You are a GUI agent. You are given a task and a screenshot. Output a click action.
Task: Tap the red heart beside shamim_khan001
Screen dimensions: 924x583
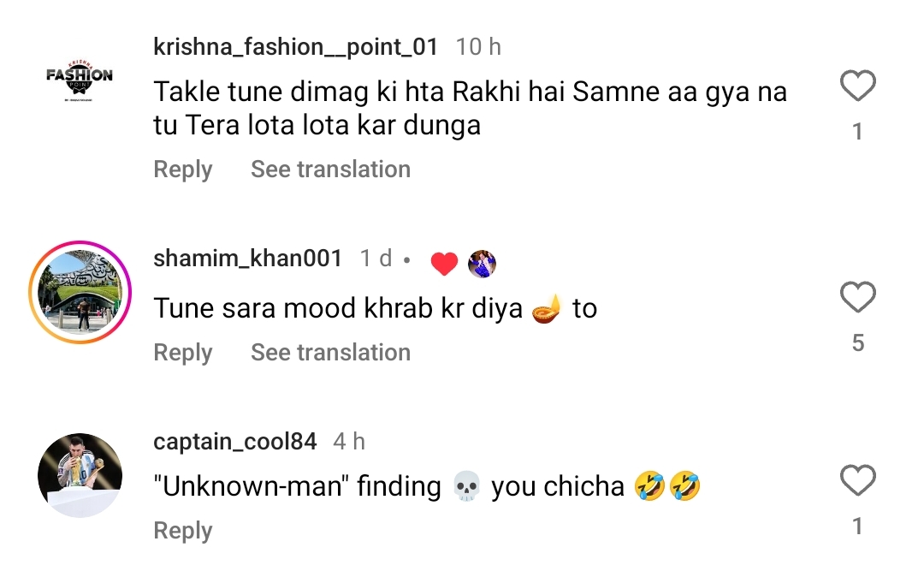pos(444,264)
